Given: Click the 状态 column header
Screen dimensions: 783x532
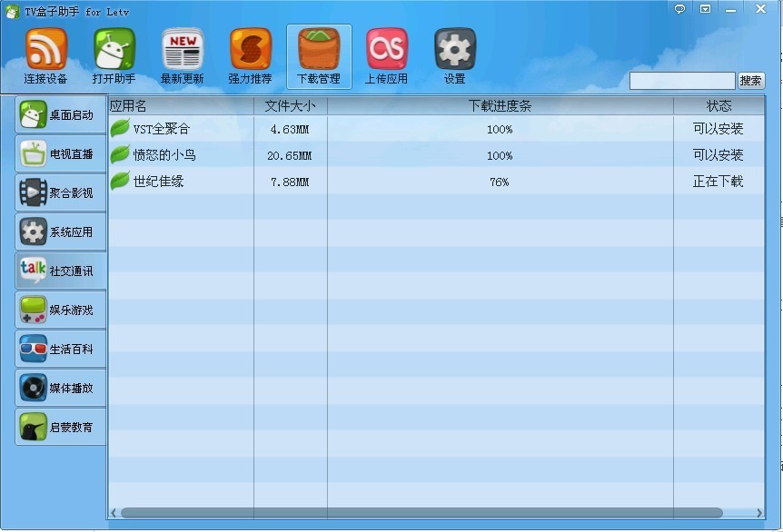Looking at the screenshot, I should (719, 106).
